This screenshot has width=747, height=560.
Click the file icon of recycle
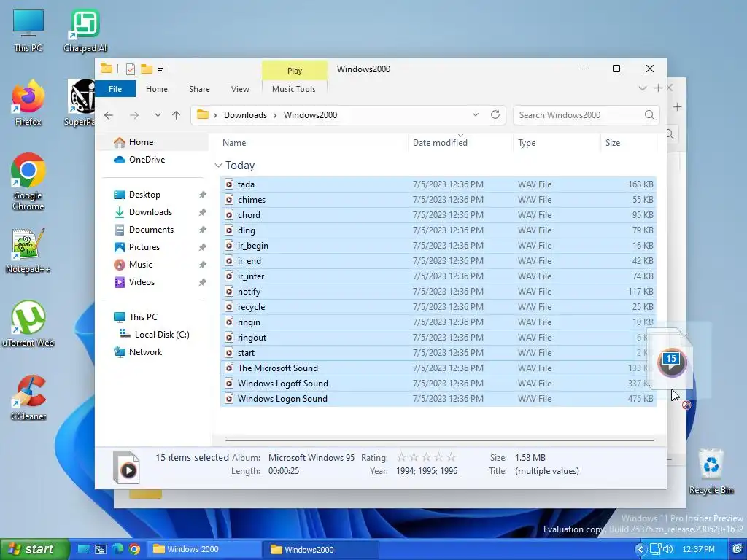[229, 307]
